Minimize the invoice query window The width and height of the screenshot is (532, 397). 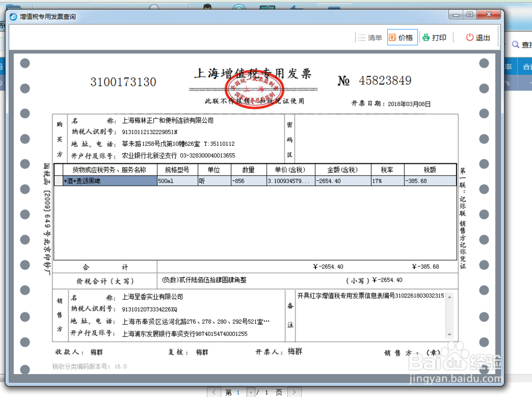pyautogui.click(x=456, y=14)
